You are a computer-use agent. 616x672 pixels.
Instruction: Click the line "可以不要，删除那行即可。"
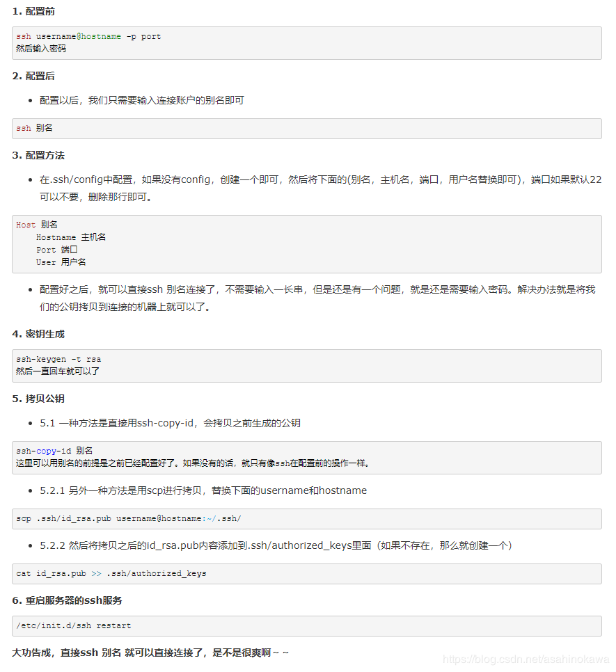tap(95, 197)
